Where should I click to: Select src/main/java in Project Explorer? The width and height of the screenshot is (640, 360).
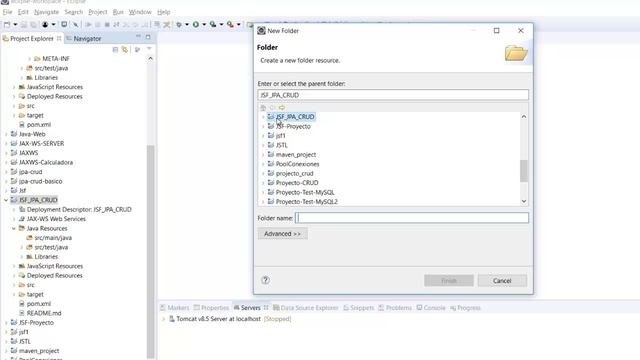coord(53,238)
